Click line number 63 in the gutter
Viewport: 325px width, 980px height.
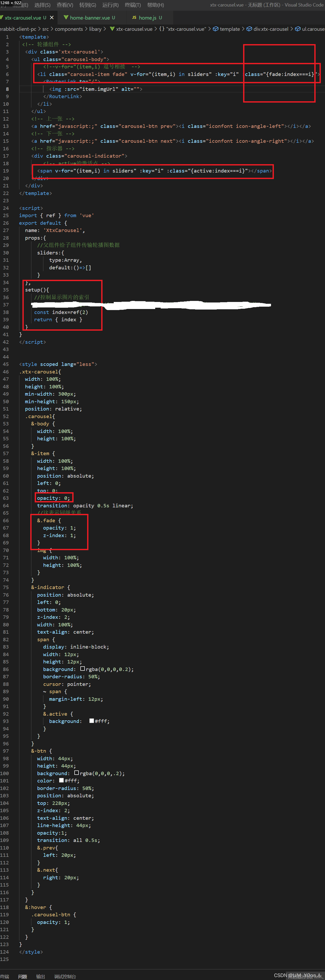(x=6, y=498)
